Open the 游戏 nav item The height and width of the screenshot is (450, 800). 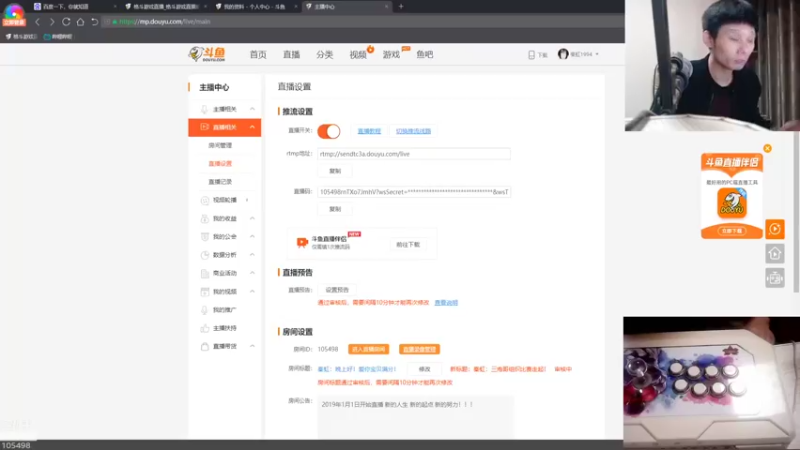click(391, 55)
